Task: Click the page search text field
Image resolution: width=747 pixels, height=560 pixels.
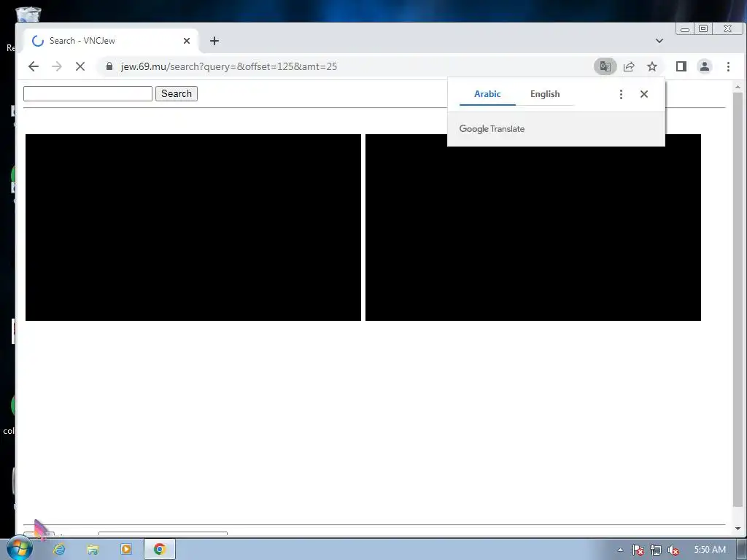Action: [88, 94]
